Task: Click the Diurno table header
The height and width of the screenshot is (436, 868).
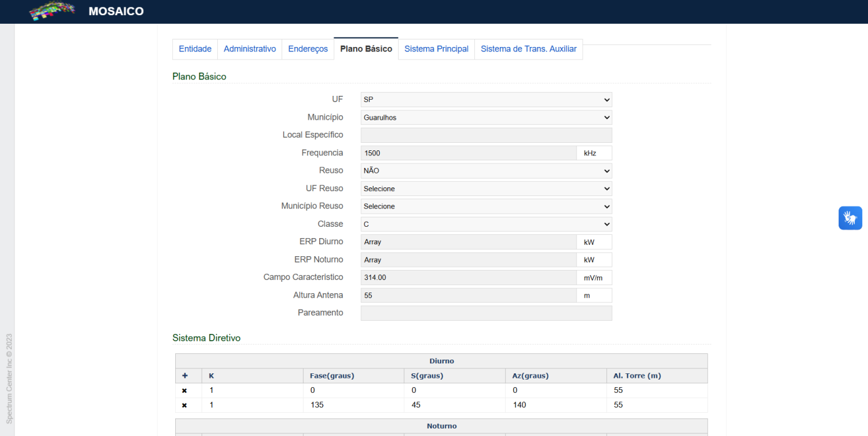Action: pyautogui.click(x=441, y=361)
